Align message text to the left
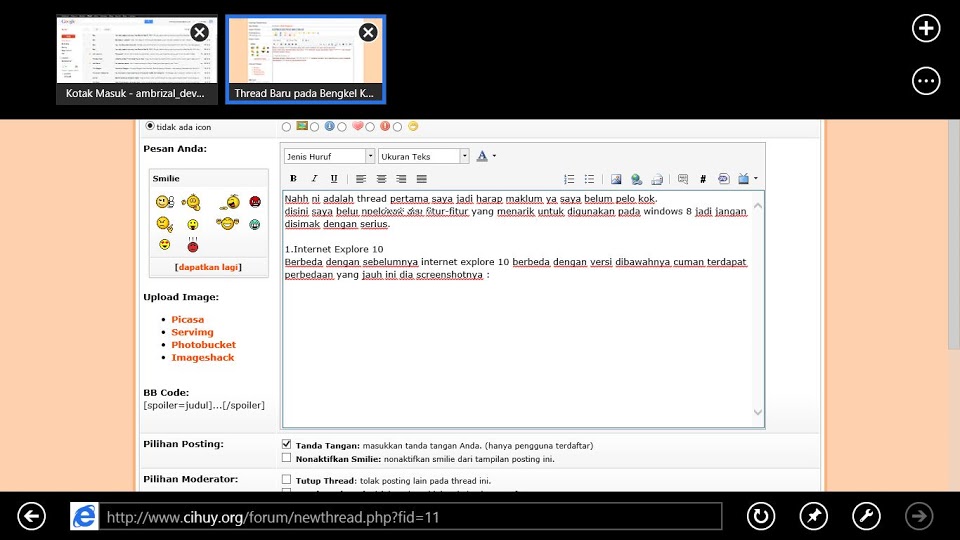This screenshot has height=540, width=960. point(361,179)
